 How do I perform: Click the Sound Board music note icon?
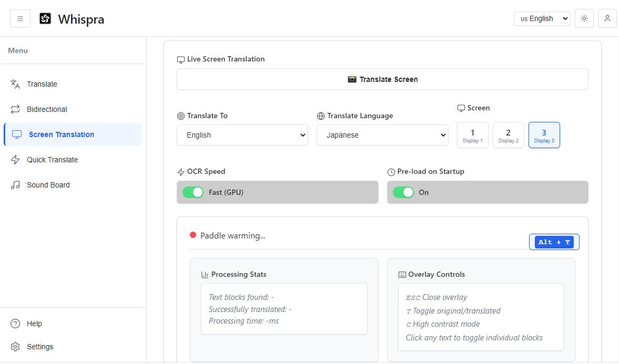(15, 185)
